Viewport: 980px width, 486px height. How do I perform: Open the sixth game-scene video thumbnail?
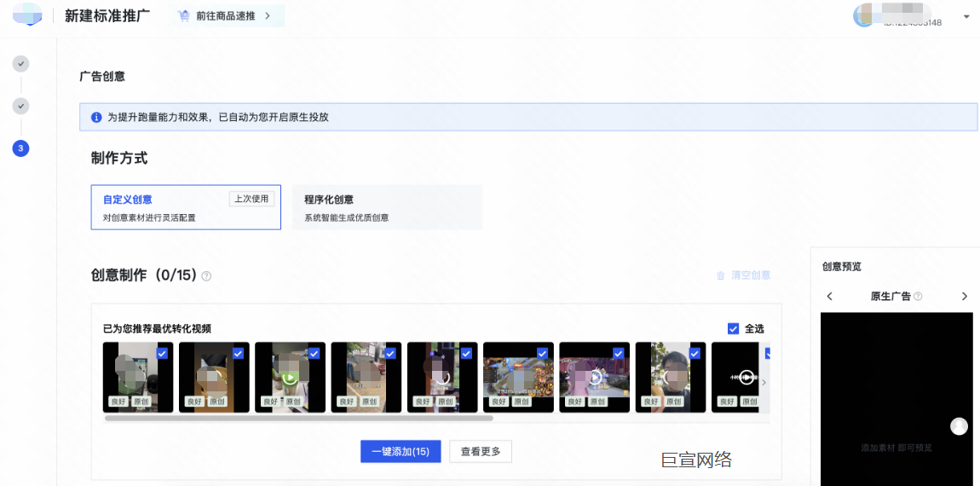(519, 377)
